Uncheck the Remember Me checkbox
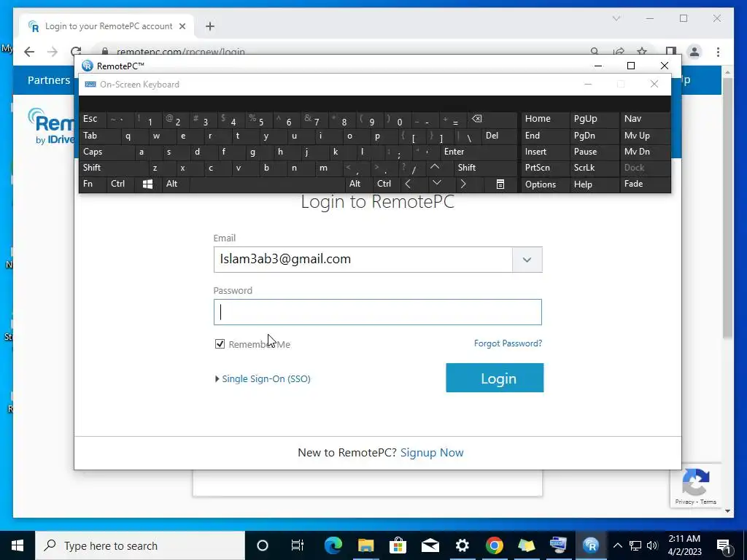The image size is (747, 560). coord(220,344)
